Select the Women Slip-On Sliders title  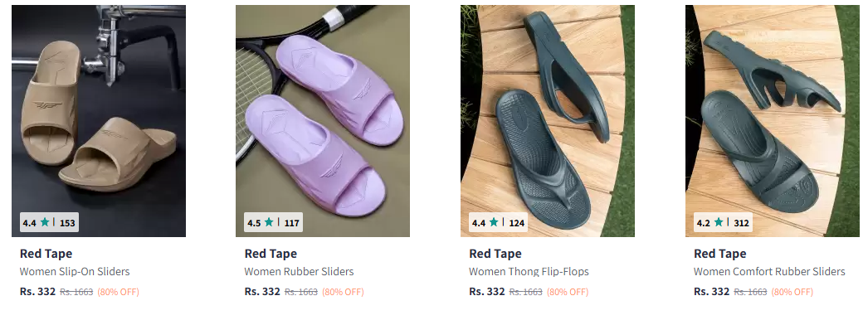(x=75, y=271)
